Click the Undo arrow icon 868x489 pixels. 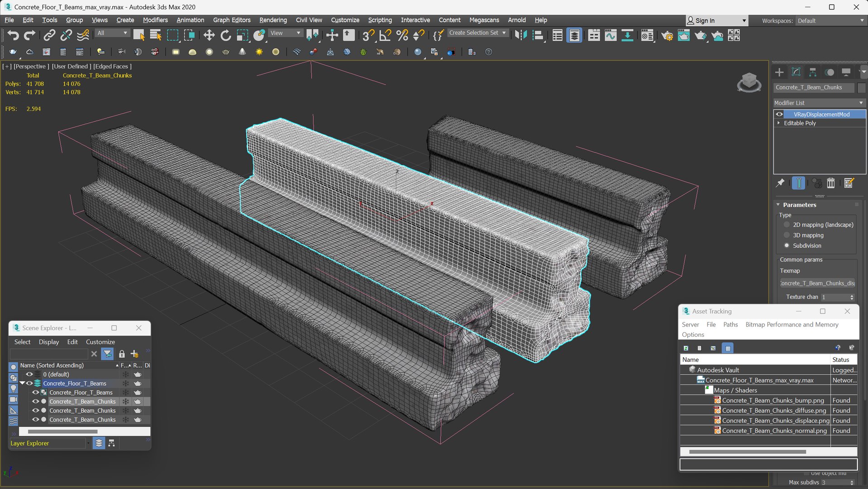[13, 35]
